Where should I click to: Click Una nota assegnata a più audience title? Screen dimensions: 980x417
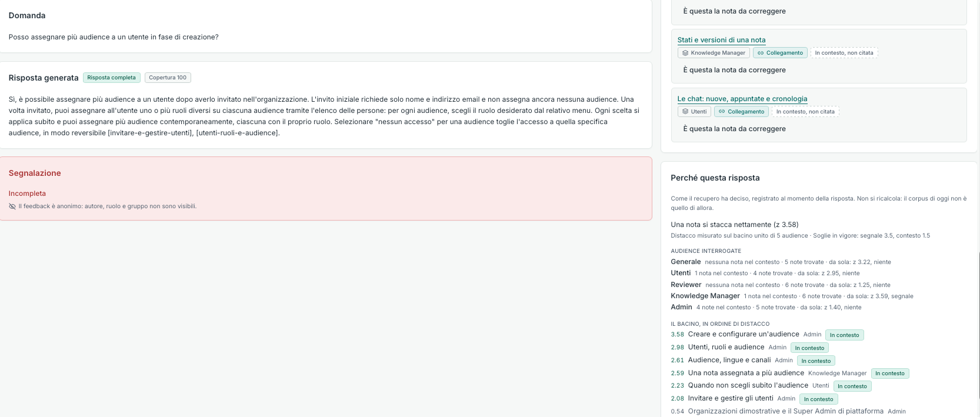coord(746,373)
